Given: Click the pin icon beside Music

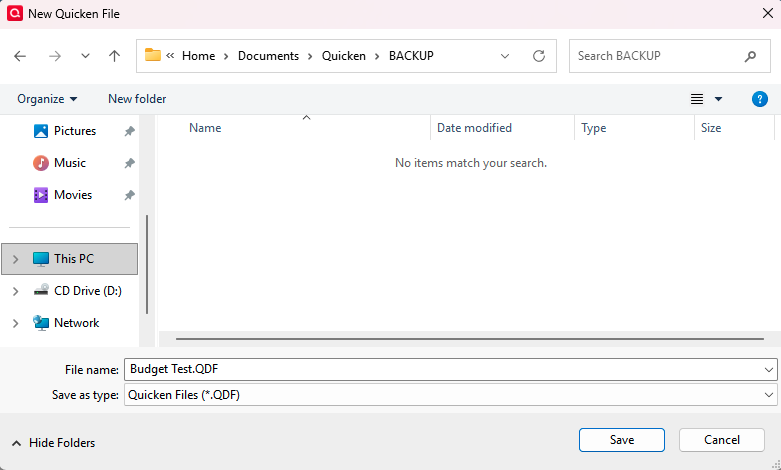Looking at the screenshot, I should tap(130, 163).
